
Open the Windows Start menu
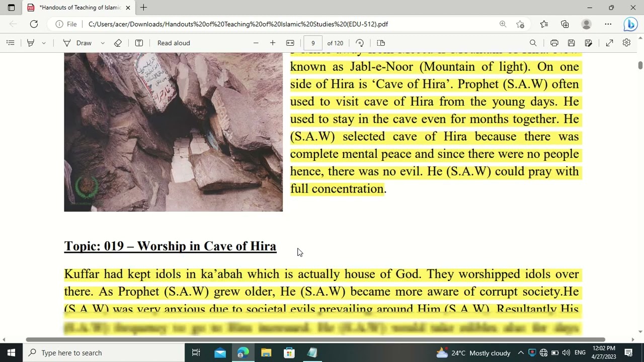click(x=11, y=352)
